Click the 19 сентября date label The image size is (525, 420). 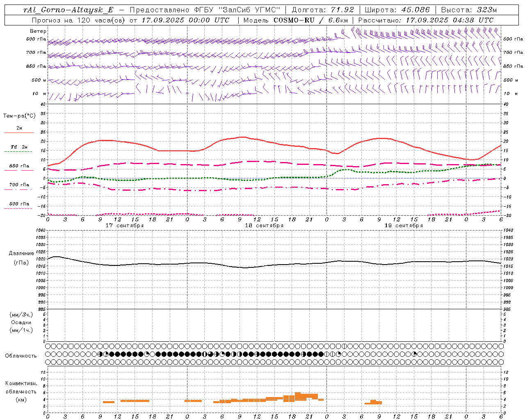tap(404, 226)
